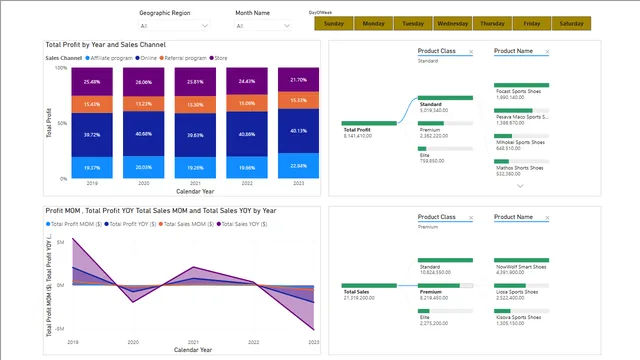This screenshot has height=360, width=640.
Task: Select Elite node with 759,850.00
Action: point(445,149)
